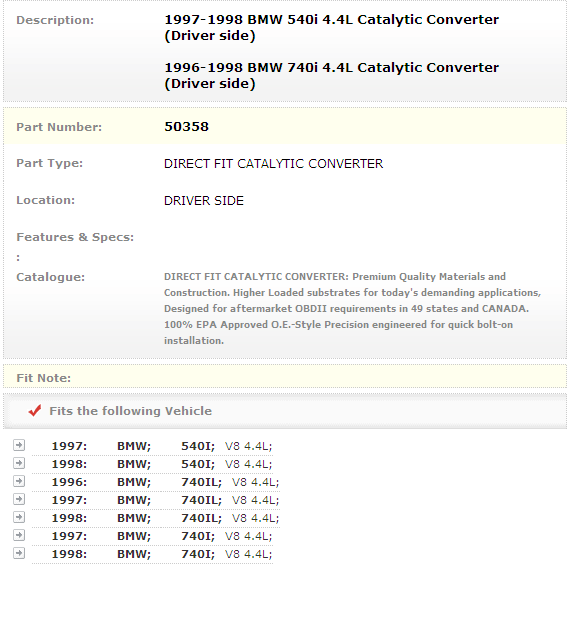The width and height of the screenshot is (570, 628).
Task: Click year 1996 in the 740IL row
Action: click(69, 482)
